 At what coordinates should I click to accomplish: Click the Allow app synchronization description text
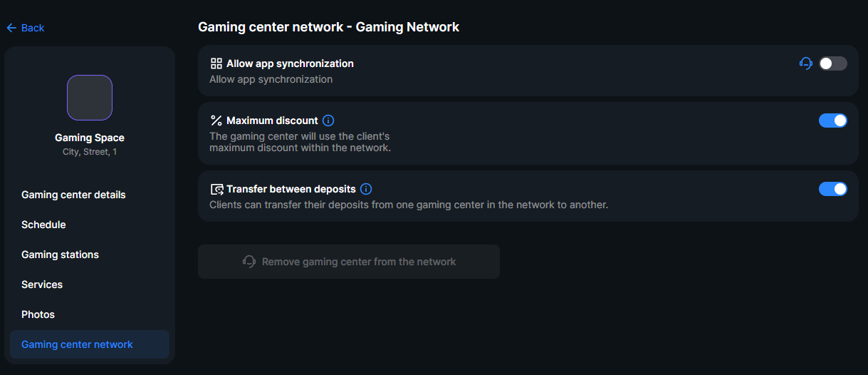[x=271, y=79]
